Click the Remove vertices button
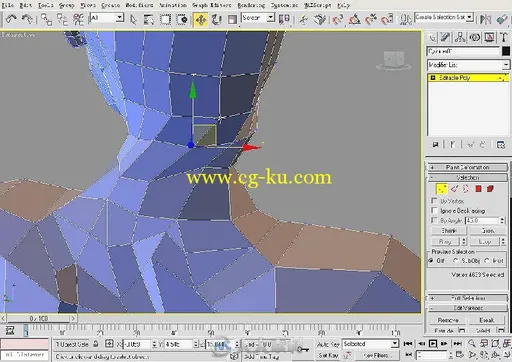The image size is (512, 362). pos(448,320)
